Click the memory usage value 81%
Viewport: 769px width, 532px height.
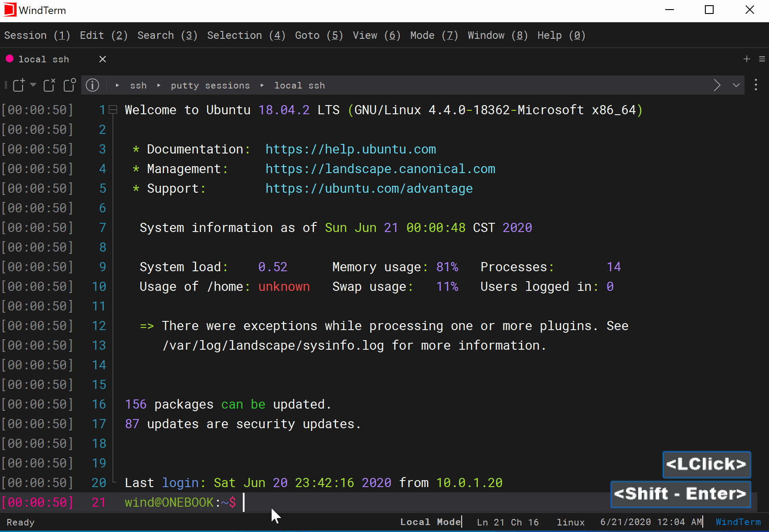click(447, 267)
